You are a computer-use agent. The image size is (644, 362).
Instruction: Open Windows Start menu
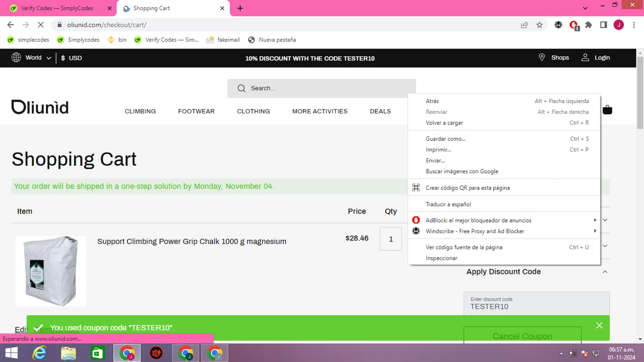coord(12,353)
